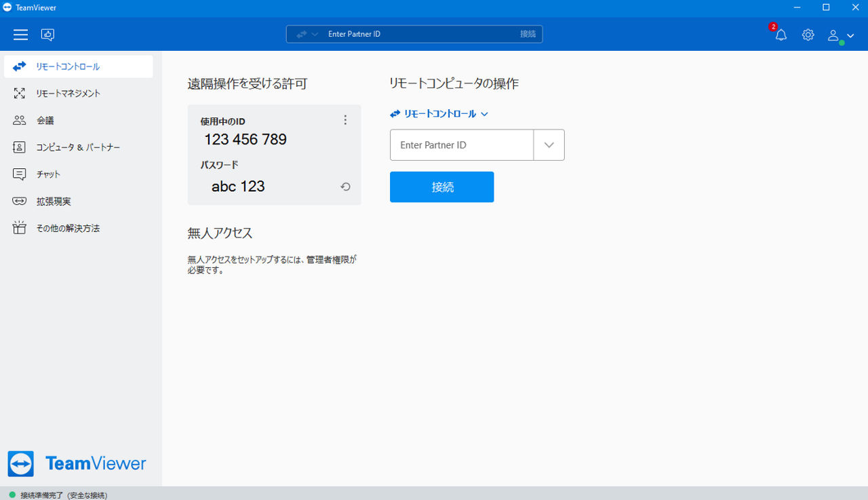
Task: Select リモートコントロール in sidebar
Action: pyautogui.click(x=78, y=66)
